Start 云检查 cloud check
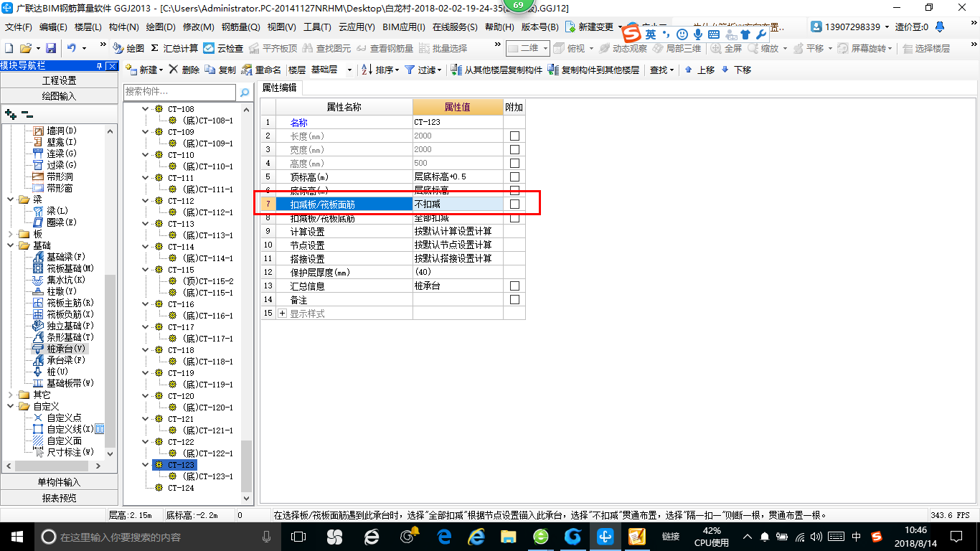Screen dimensions: 980x551 click(x=223, y=48)
